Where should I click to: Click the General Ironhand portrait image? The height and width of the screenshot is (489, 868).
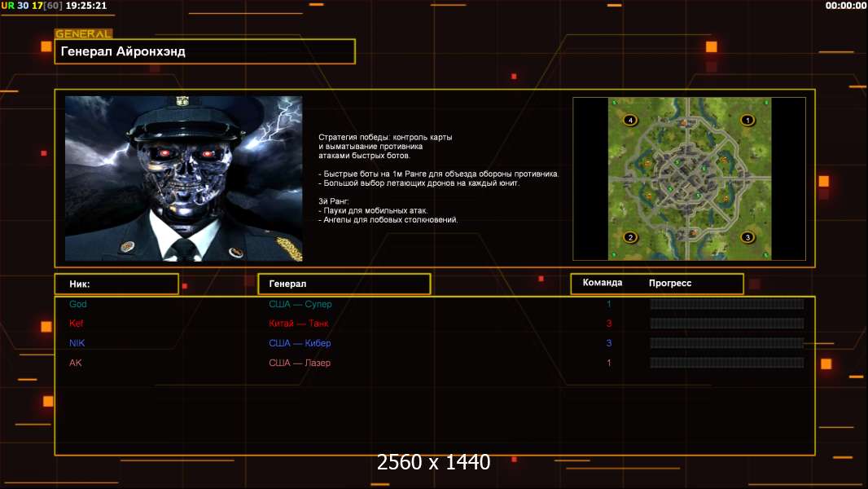[184, 178]
